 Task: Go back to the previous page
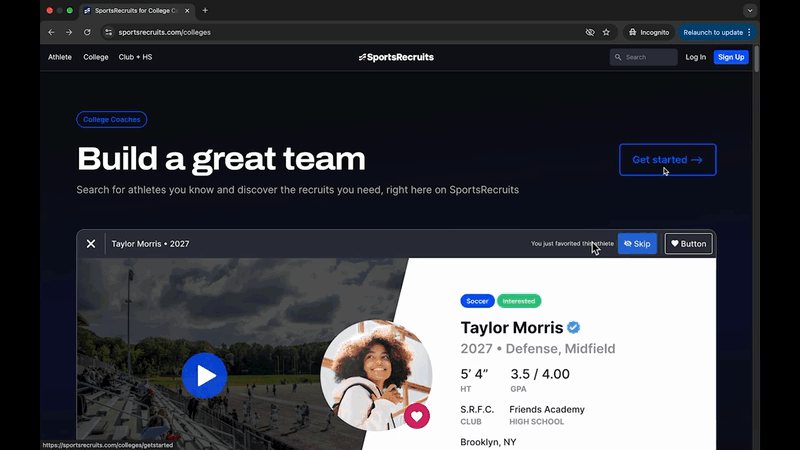point(51,32)
